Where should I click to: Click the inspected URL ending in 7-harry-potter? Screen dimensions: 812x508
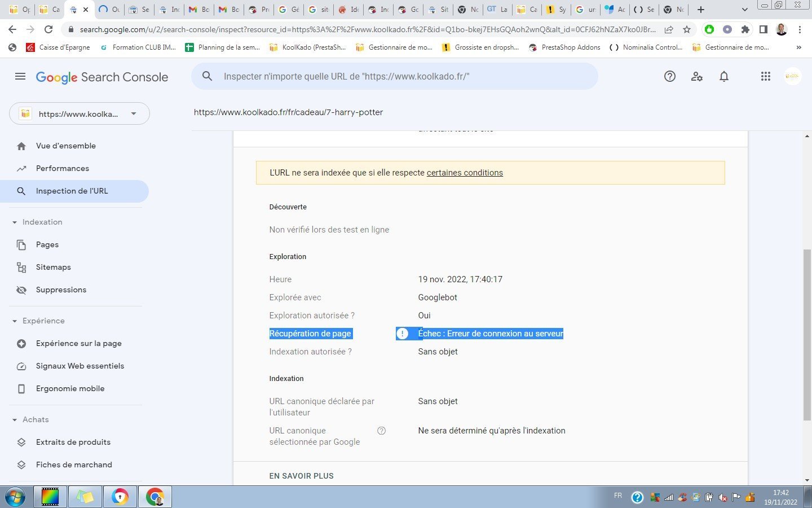288,112
